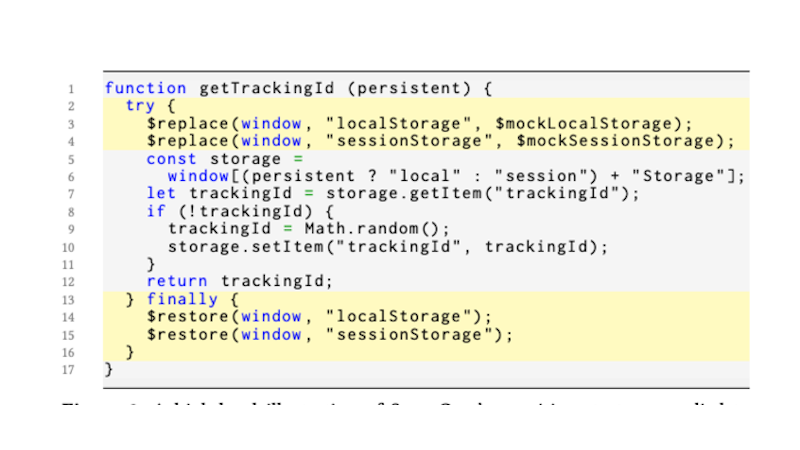
Task: Click the '(persistent)' parameter on line 1
Action: (409, 88)
